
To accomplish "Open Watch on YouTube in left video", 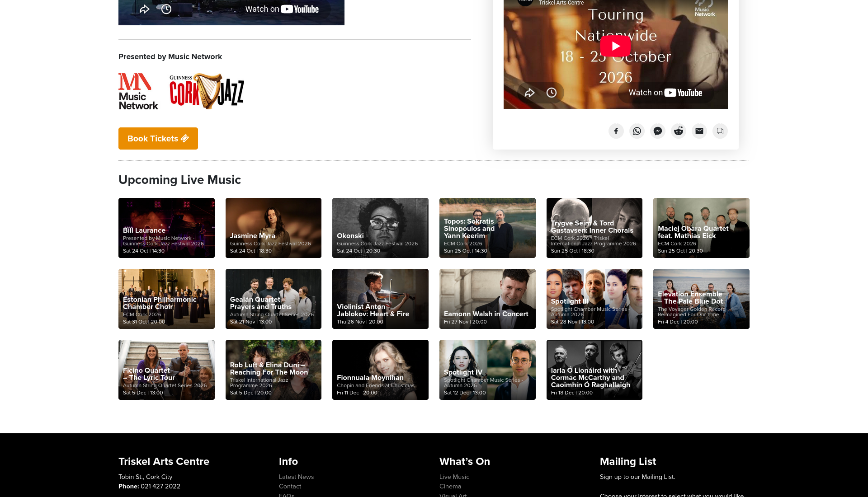I will coord(282,9).
